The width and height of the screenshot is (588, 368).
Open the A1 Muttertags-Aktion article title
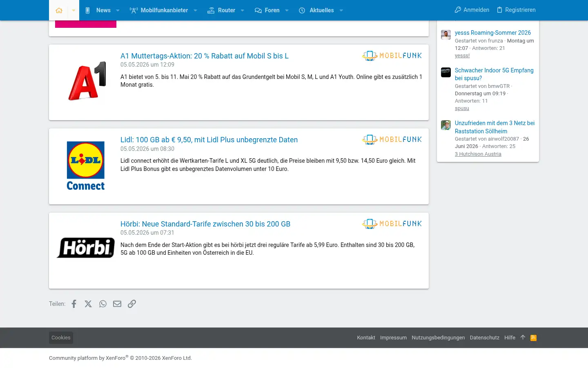(205, 56)
